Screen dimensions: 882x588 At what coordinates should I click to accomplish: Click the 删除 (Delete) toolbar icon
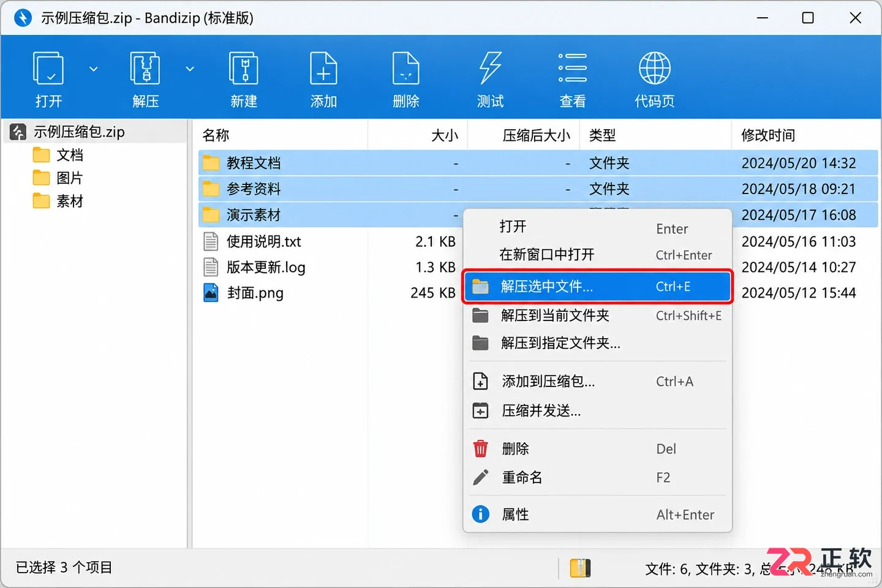click(x=405, y=68)
